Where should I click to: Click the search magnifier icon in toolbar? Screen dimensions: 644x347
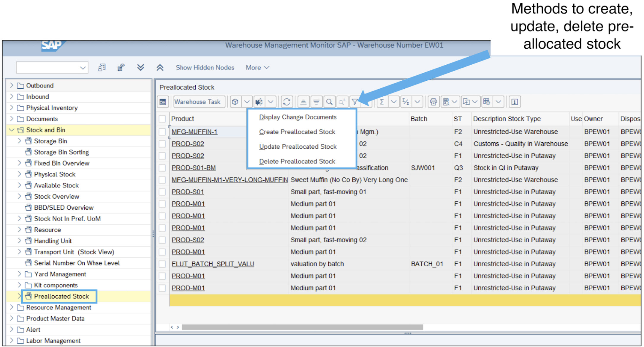coord(329,102)
